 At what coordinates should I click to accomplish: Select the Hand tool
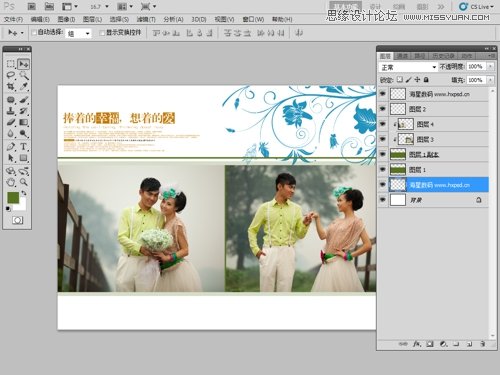pos(11,182)
